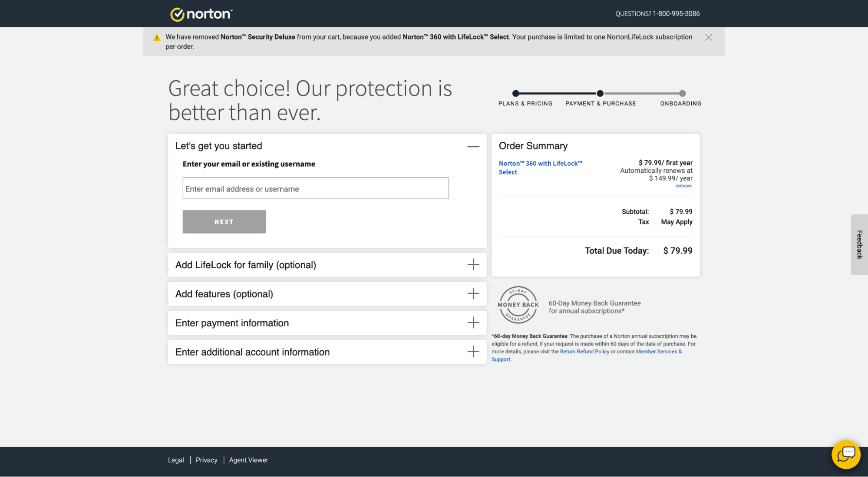Collapse the Let's get you started section
Viewport: 868px width, 477px height.
pos(473,146)
